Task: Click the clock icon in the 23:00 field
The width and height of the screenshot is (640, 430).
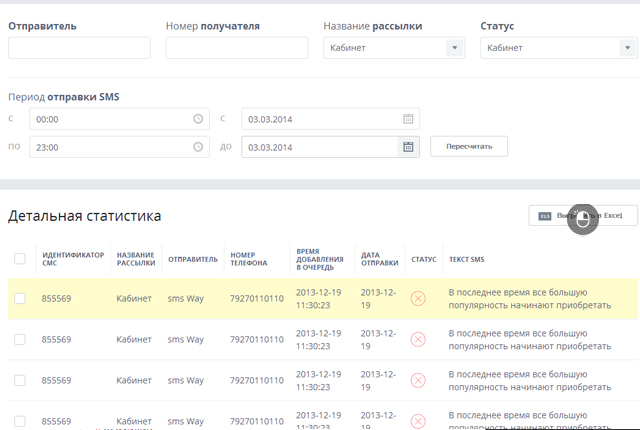Action: click(x=198, y=147)
